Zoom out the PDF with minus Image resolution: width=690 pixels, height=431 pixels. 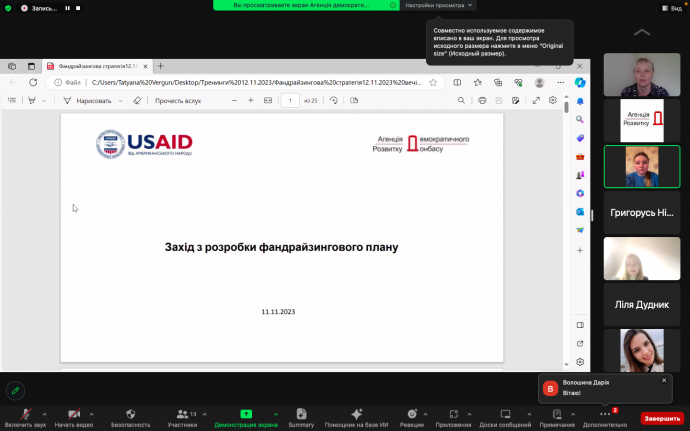(x=235, y=100)
